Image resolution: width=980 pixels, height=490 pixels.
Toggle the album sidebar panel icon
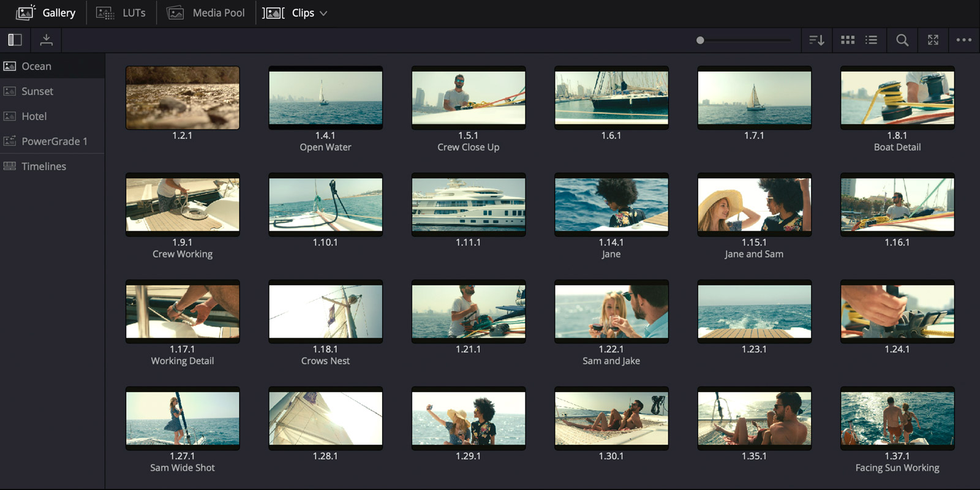click(x=15, y=40)
